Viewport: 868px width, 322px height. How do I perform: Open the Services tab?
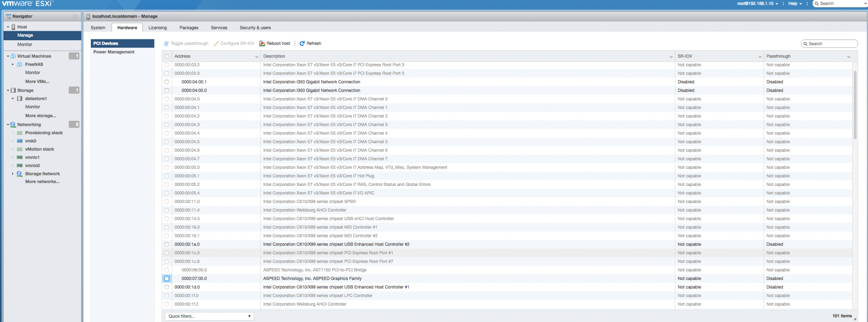click(219, 28)
